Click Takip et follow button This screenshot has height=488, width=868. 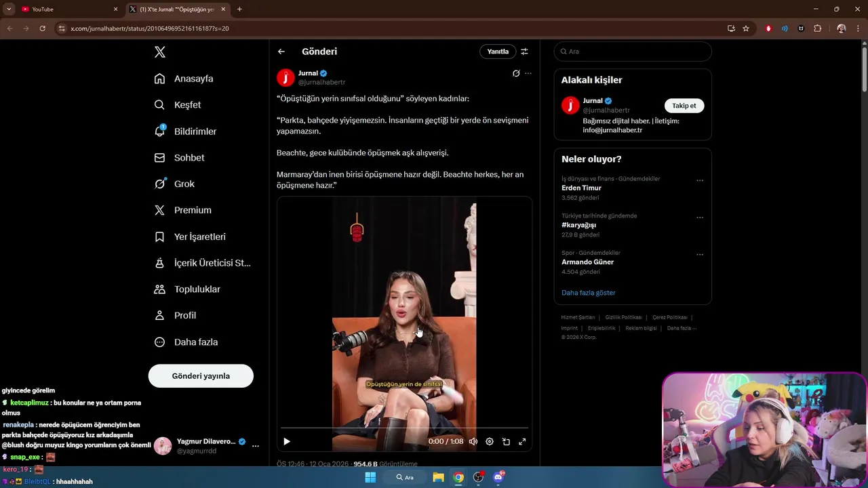coord(684,106)
